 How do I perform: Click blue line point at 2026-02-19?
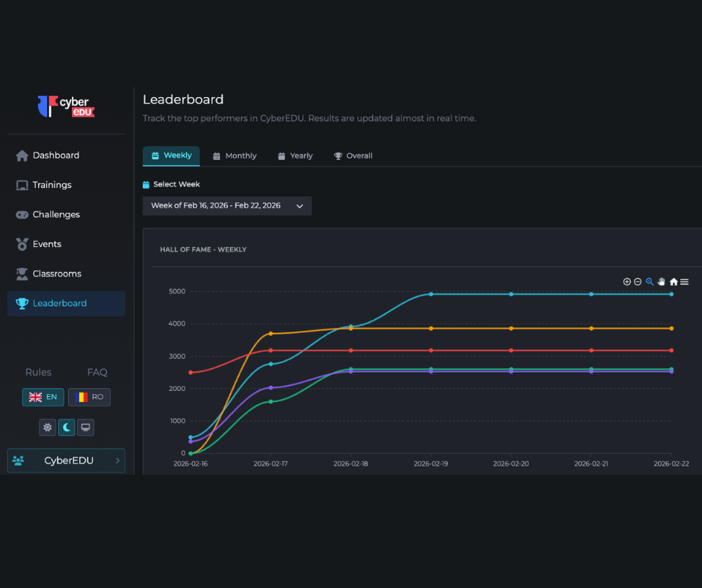[x=431, y=294]
